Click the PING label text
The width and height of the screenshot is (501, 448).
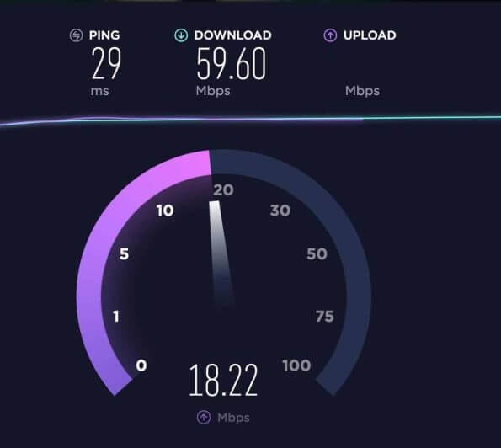[x=104, y=35]
